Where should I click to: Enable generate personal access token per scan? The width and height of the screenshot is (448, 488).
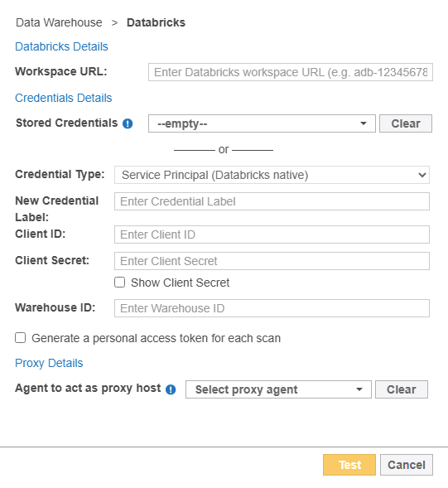coord(20,338)
